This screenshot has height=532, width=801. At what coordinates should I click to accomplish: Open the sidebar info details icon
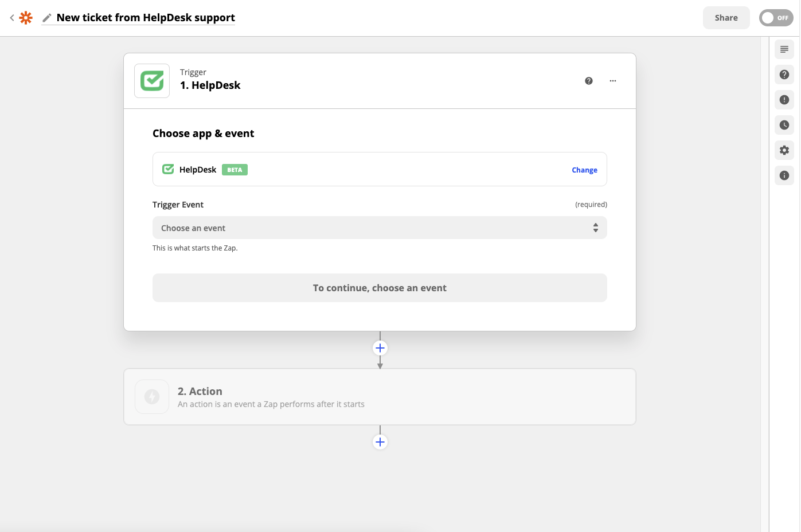tap(784, 175)
